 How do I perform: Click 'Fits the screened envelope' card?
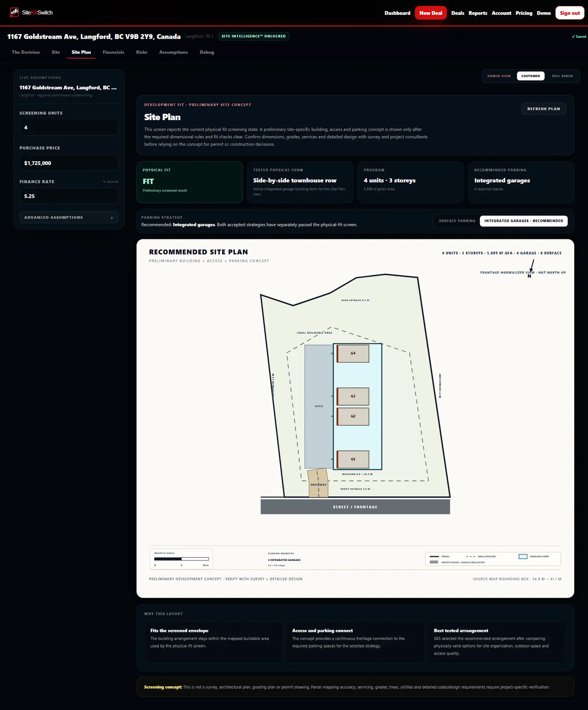[x=213, y=642]
